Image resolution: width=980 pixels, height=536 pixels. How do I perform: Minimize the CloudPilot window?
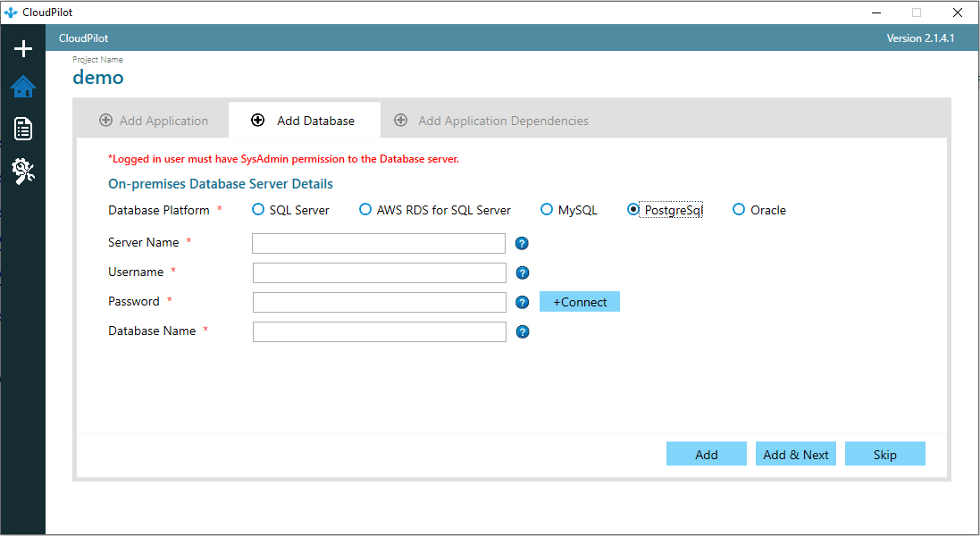click(876, 13)
